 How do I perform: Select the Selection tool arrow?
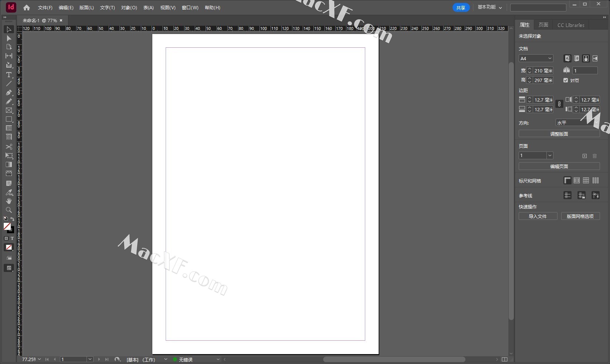(9, 29)
